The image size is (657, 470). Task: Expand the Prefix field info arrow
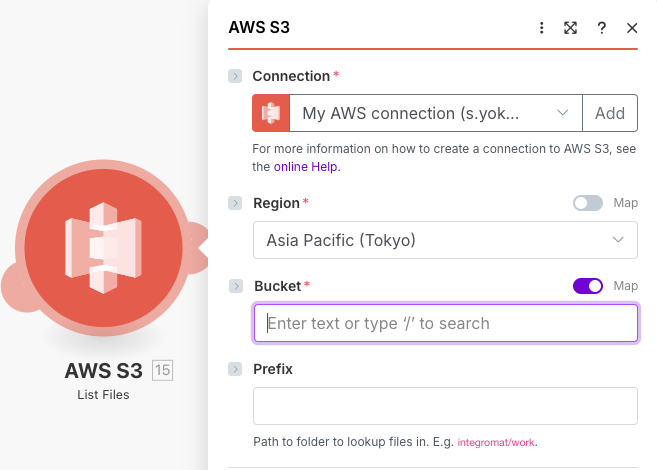click(236, 369)
